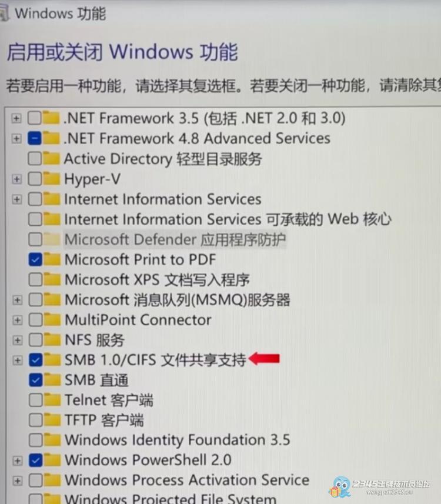Image resolution: width=441 pixels, height=504 pixels.
Task: Enable .NET Framework 3.5 checkbox
Action: point(34,118)
